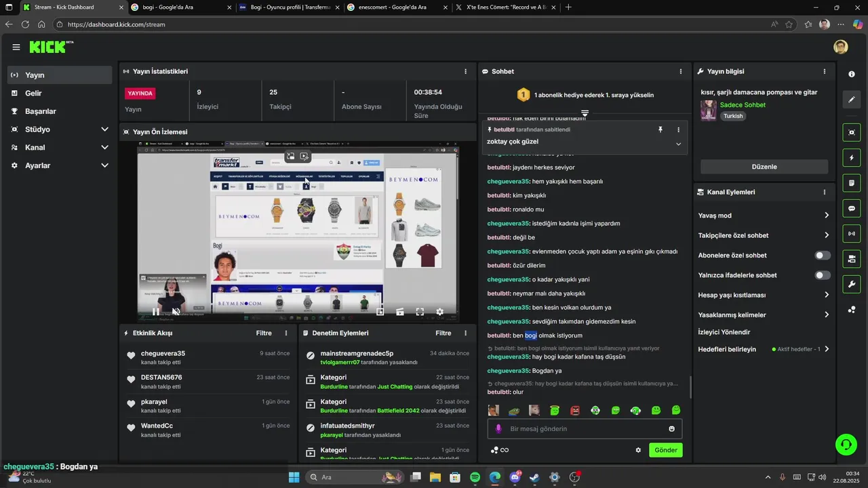Click İzleyici Yönlendir
Viewport: 868px width, 488px height.
724,332
